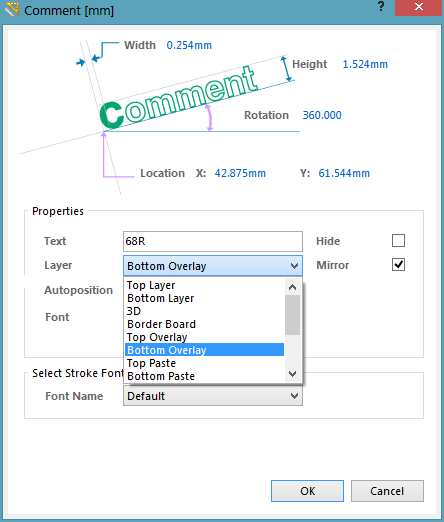This screenshot has height=522, width=444.
Task: Toggle the Hide checkbox
Action: [398, 241]
